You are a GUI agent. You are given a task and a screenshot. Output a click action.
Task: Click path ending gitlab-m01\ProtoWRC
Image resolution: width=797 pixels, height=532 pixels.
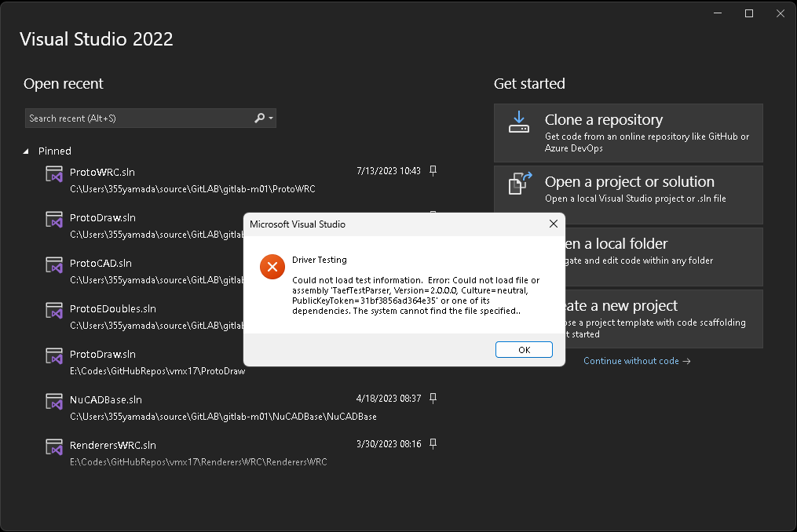coord(192,189)
